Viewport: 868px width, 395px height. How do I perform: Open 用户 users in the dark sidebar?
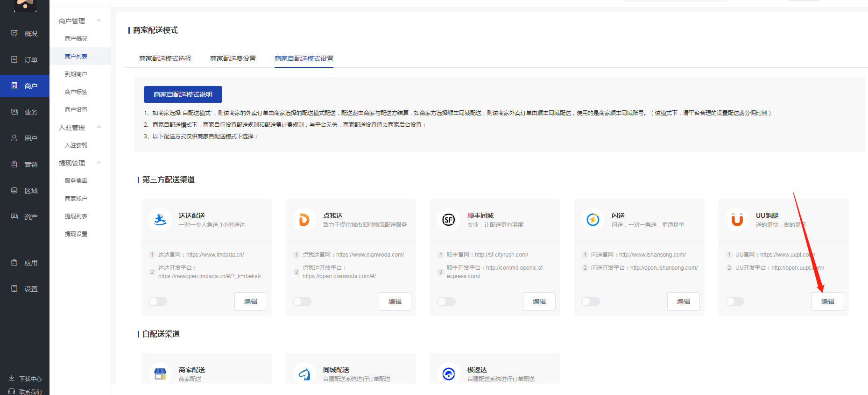[24, 138]
